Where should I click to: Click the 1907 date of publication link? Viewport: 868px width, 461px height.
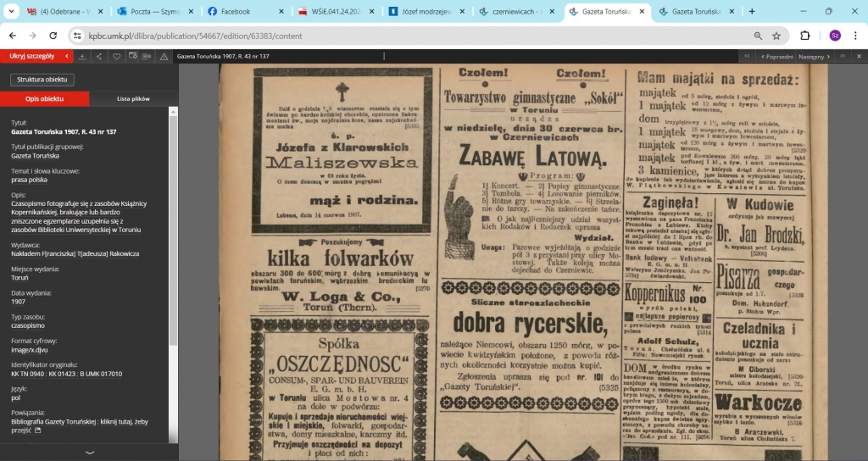point(19,302)
